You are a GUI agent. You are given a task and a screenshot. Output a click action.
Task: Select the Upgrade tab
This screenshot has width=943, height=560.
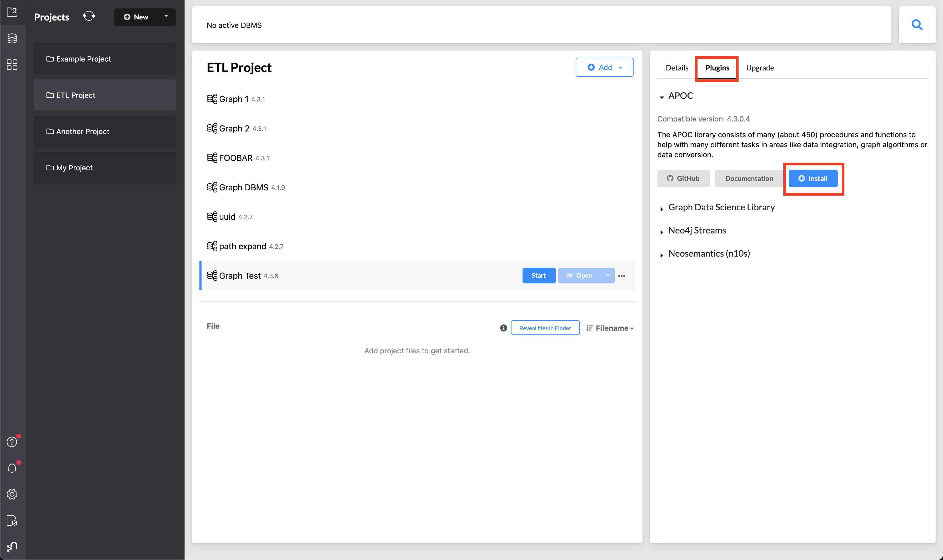[760, 67]
